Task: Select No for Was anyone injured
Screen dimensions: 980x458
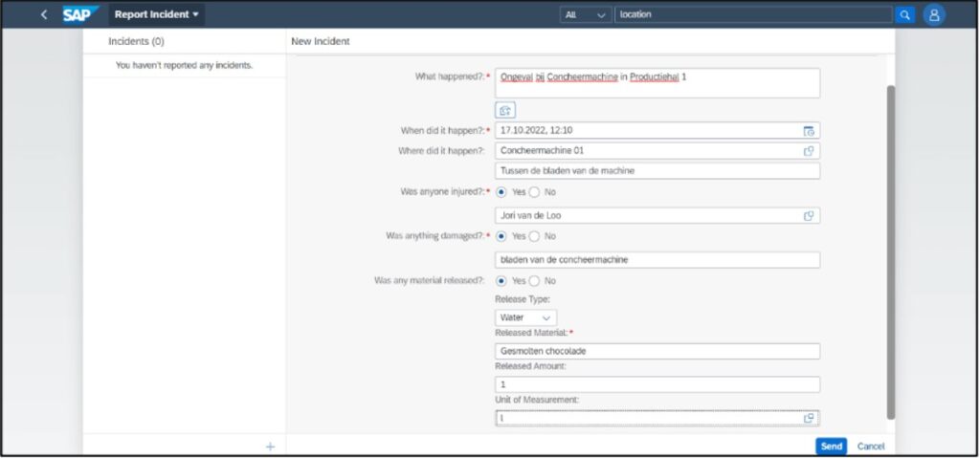Action: pyautogui.click(x=535, y=192)
